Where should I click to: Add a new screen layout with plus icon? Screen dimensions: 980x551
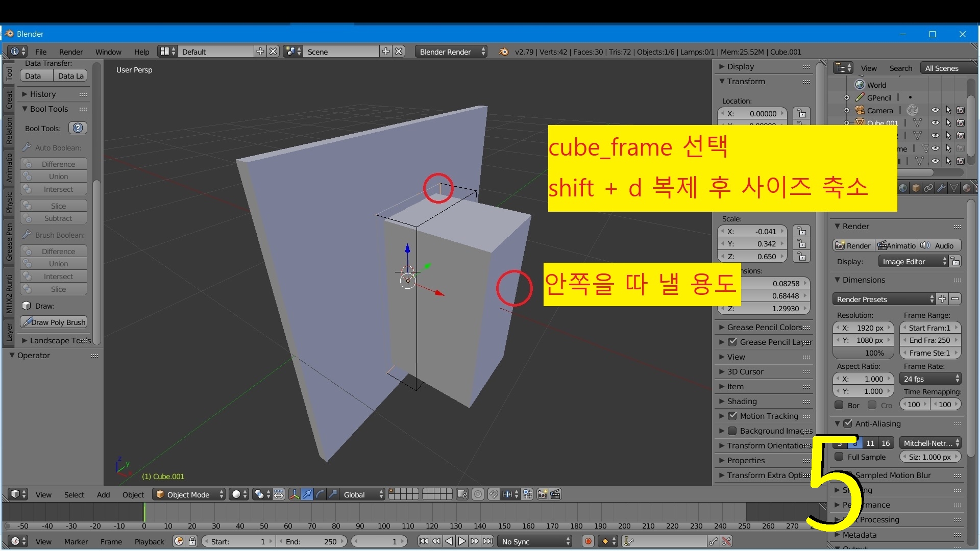point(260,52)
